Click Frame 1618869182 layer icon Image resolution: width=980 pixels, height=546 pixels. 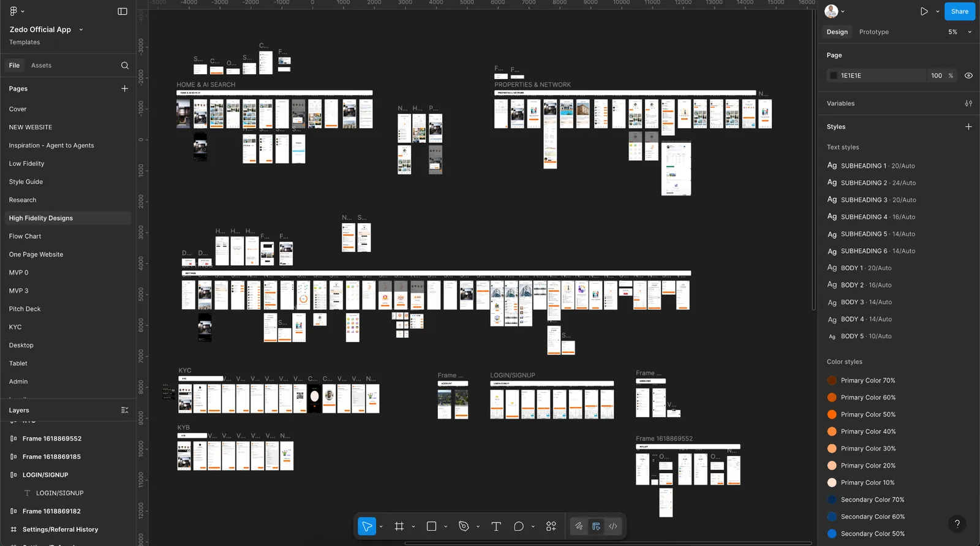[13, 511]
